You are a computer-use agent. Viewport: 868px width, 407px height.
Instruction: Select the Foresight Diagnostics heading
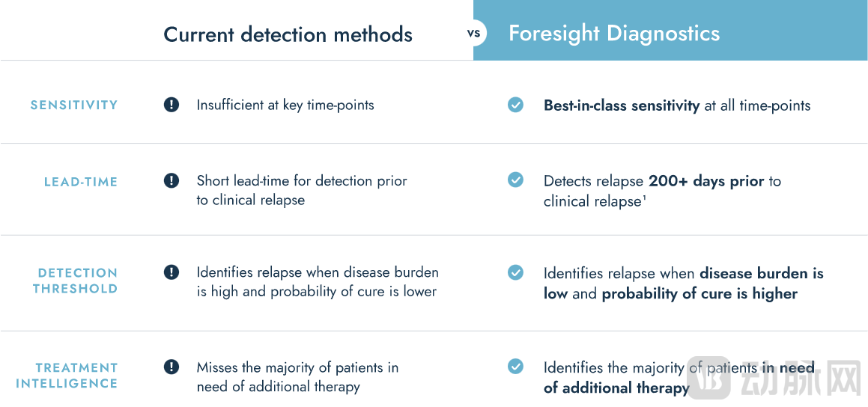click(614, 34)
